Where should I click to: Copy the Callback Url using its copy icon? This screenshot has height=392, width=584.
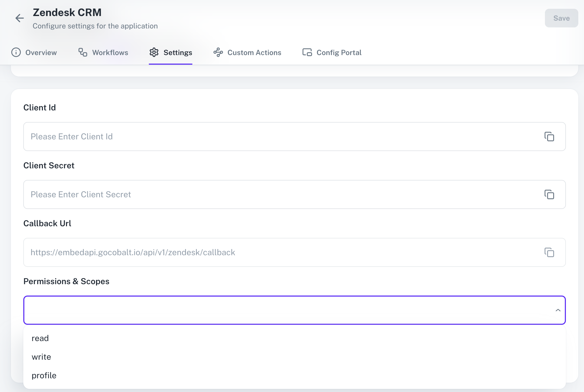(549, 252)
